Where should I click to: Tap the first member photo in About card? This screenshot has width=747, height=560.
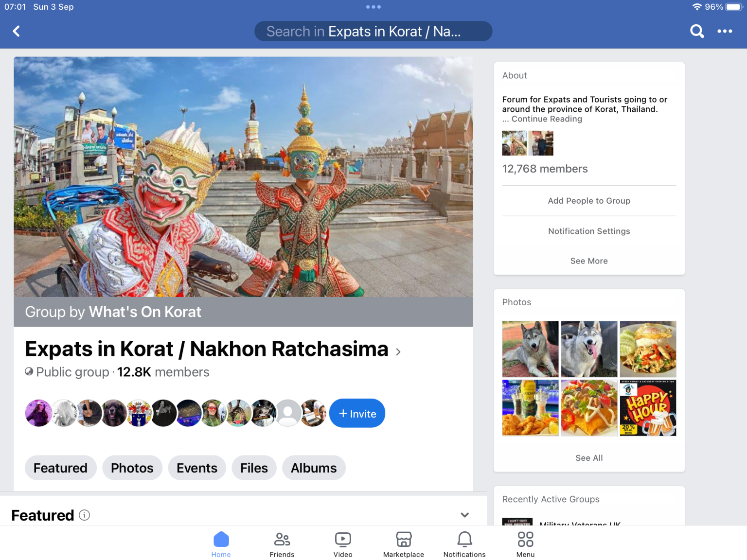coord(515,143)
